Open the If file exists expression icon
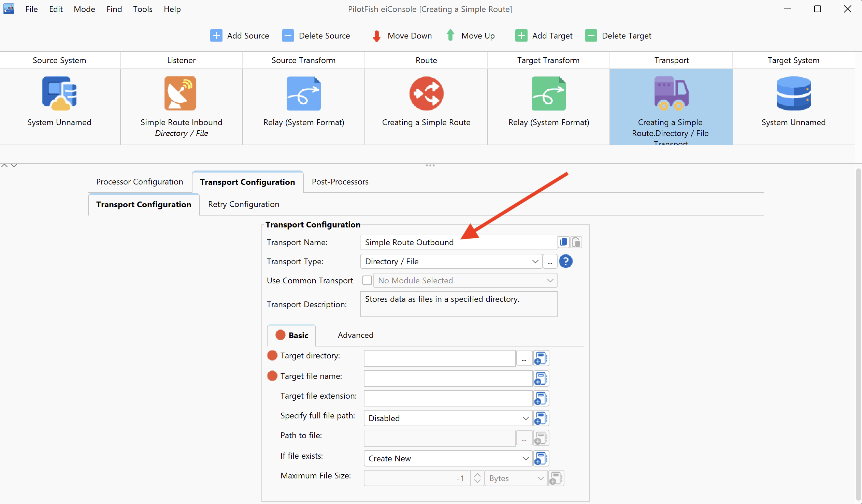This screenshot has height=504, width=862. pos(541,458)
